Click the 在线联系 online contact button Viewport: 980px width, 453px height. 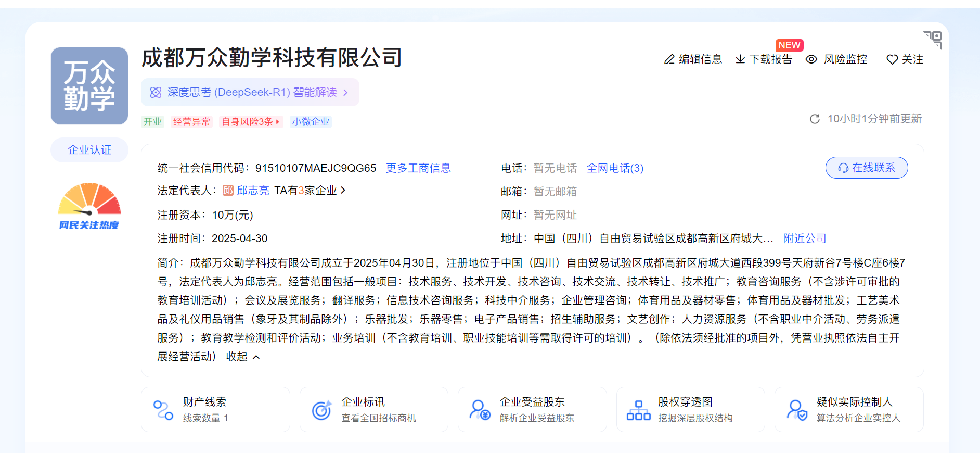pyautogui.click(x=866, y=168)
